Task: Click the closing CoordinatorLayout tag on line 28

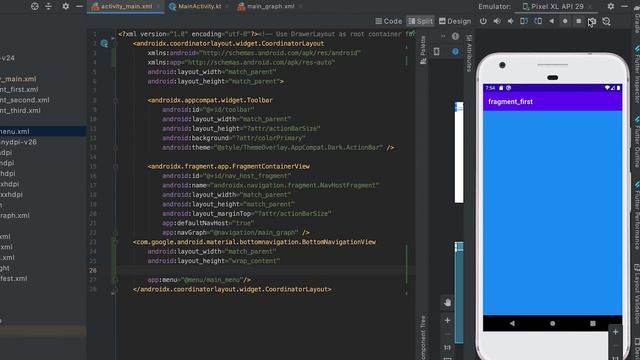Action: [x=232, y=289]
